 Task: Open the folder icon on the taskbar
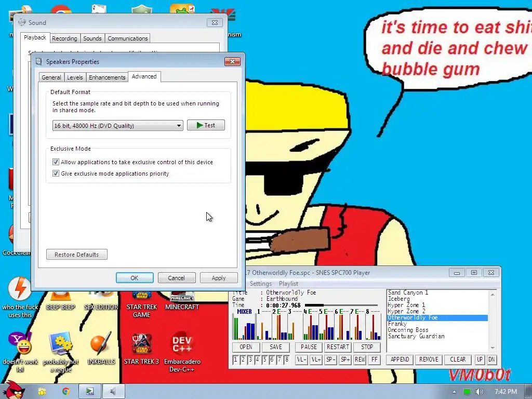[42, 392]
